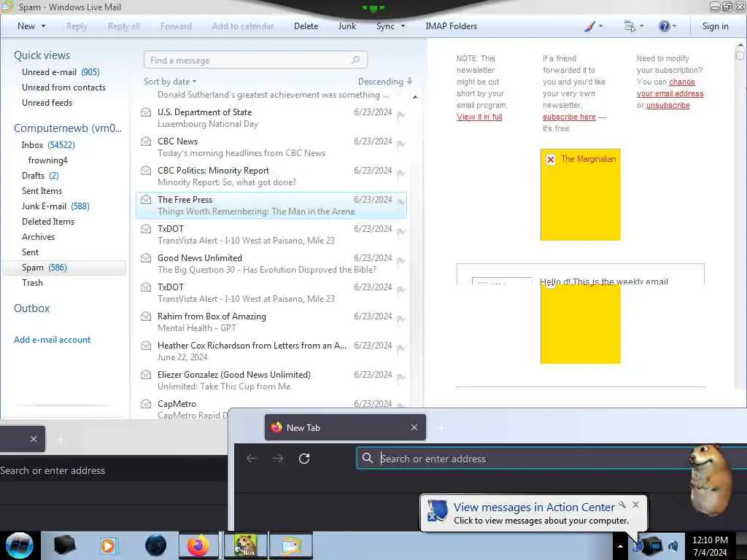Viewport: 747px width, 560px height.
Task: Select the Outbox
Action: pos(31,308)
